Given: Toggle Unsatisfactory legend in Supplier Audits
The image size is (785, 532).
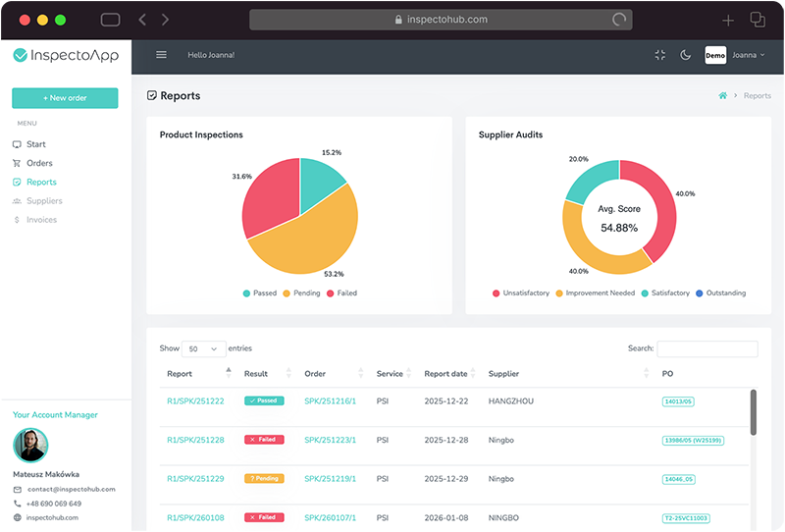Looking at the screenshot, I should pyautogui.click(x=521, y=293).
